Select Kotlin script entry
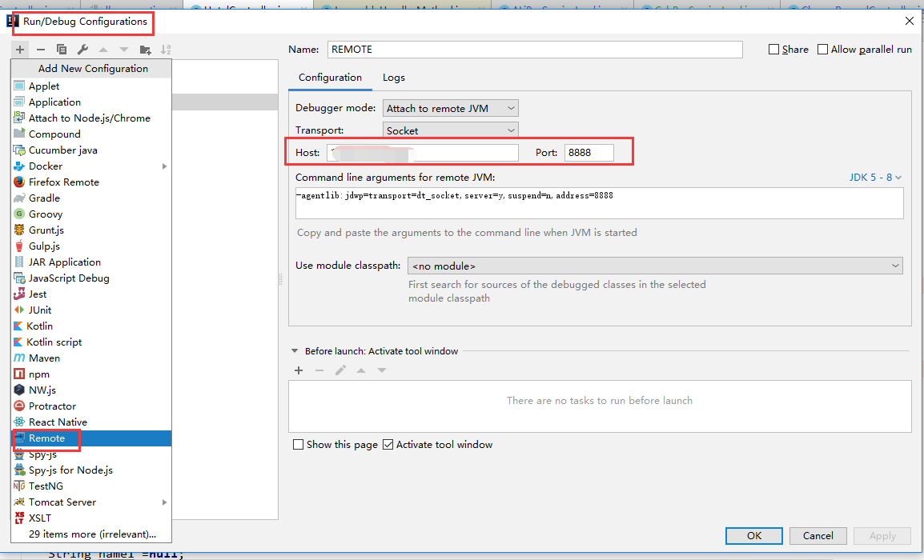Viewport: 924px width, 560px height. (91, 342)
